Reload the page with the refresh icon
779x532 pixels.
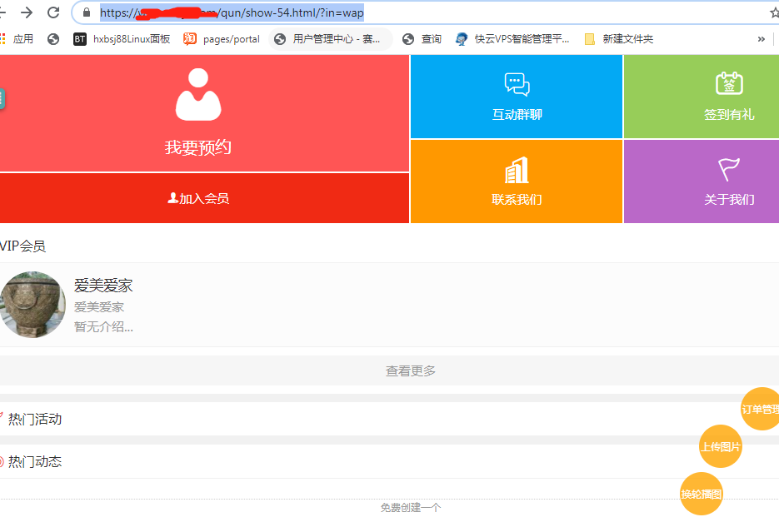pos(53,12)
